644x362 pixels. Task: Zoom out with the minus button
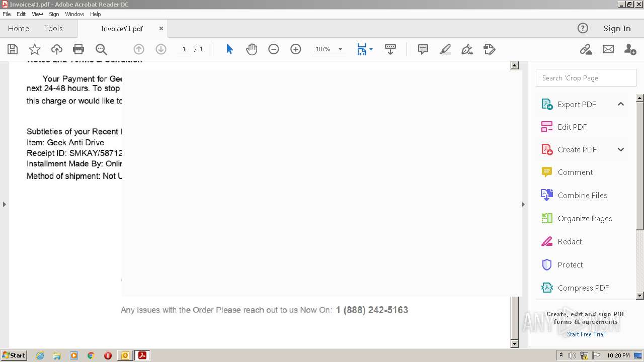click(274, 49)
